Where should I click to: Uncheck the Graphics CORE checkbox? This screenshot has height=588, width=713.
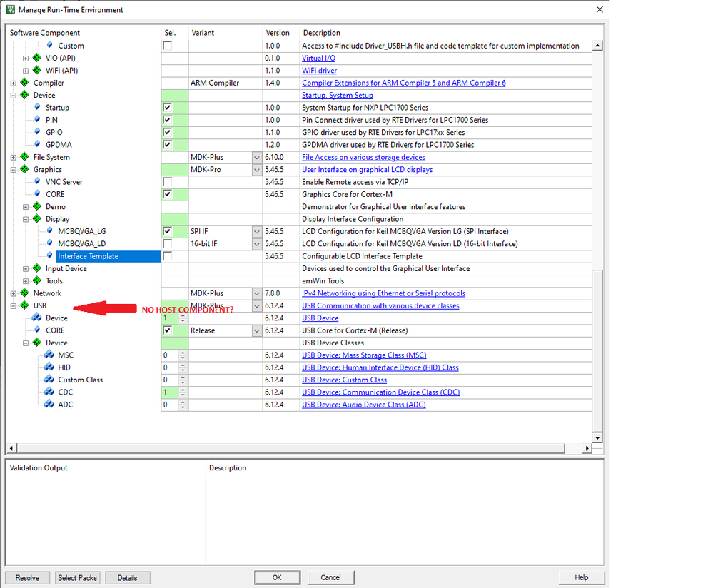tap(167, 194)
